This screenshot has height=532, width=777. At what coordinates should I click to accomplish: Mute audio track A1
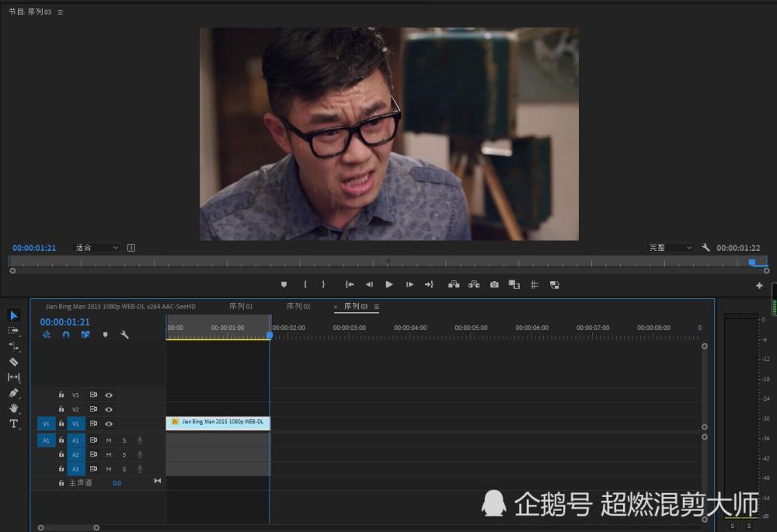click(x=109, y=440)
